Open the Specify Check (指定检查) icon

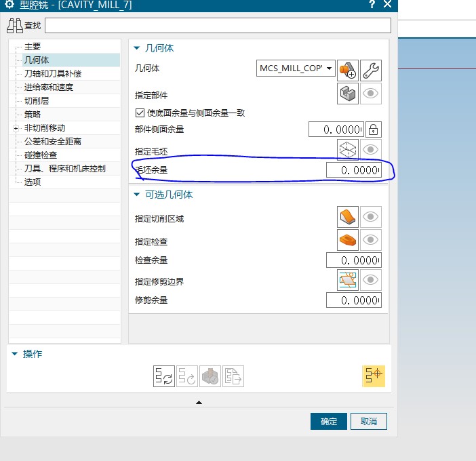coord(348,240)
